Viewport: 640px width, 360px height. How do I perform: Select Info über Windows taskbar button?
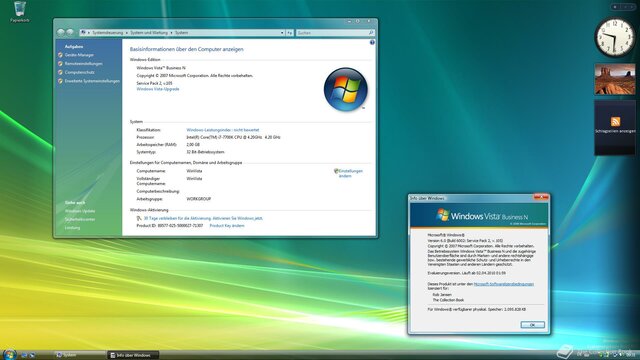[133, 355]
